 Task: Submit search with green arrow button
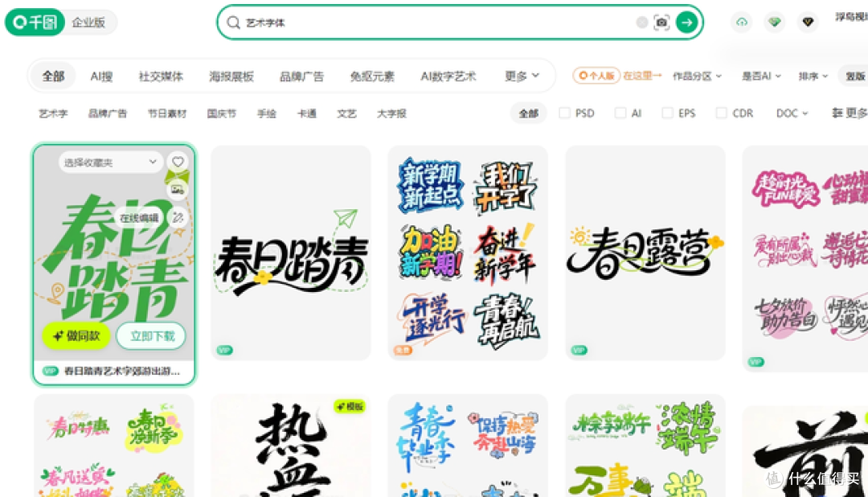click(x=686, y=23)
